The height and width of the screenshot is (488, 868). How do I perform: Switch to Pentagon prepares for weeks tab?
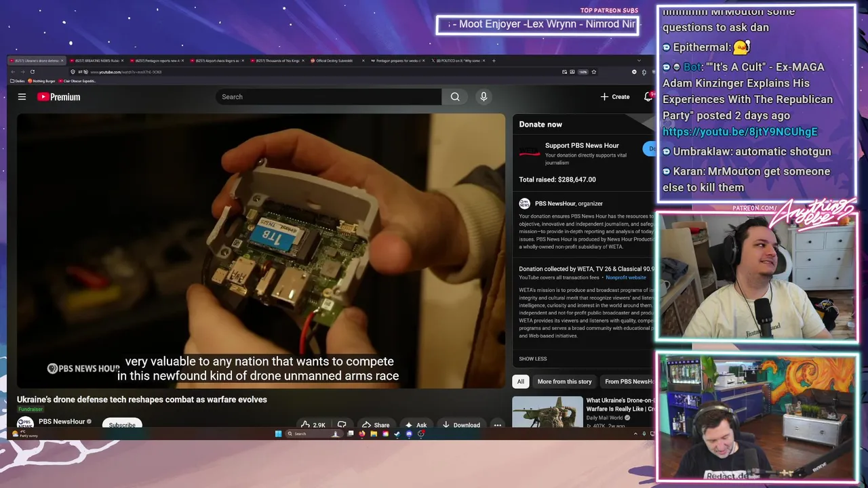coord(397,61)
